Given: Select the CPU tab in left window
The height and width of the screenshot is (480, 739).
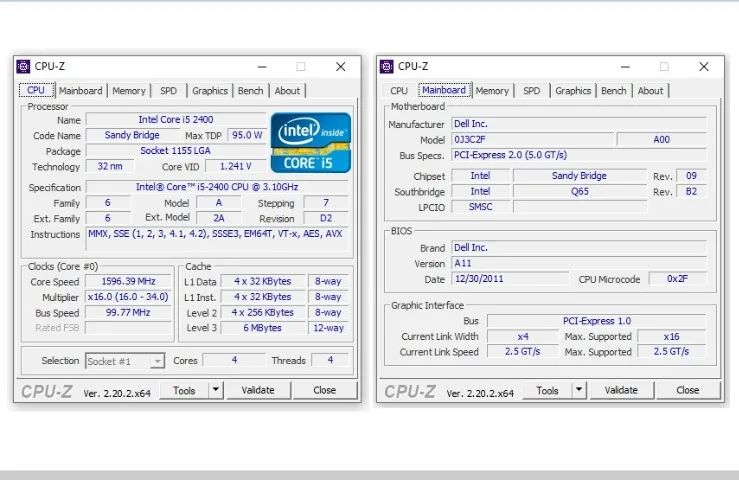Looking at the screenshot, I should click(36, 90).
